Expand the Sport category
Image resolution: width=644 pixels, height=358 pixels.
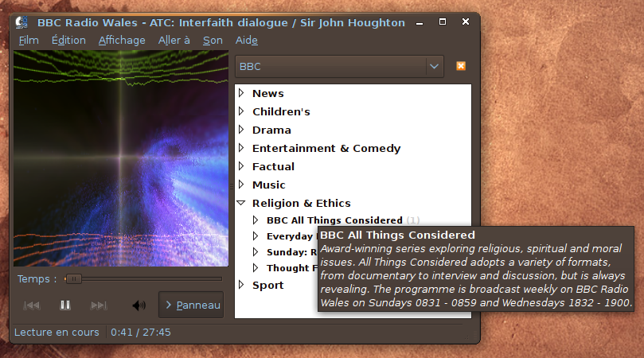pyautogui.click(x=241, y=285)
